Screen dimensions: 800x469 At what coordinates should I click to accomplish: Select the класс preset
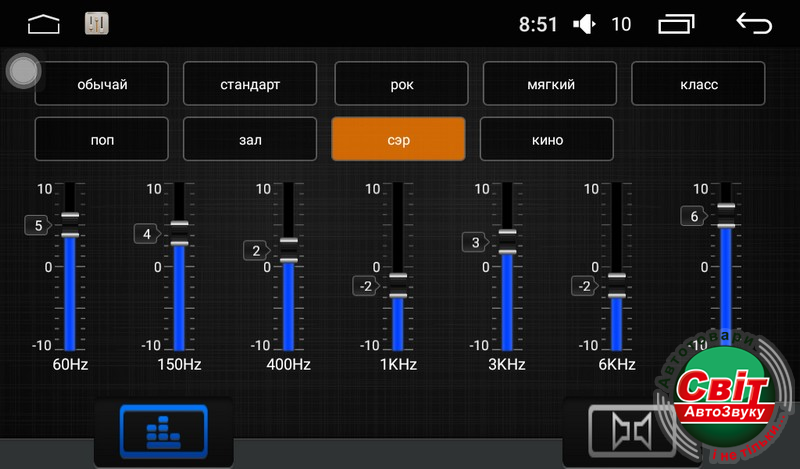coord(698,84)
